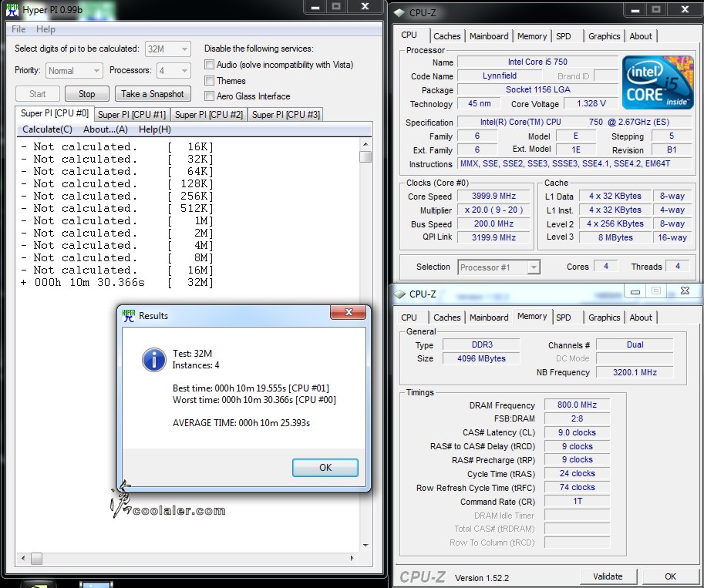This screenshot has height=588, width=704.
Task: Select the Mainboard tab in lower CPU-Z window
Action: click(x=489, y=318)
